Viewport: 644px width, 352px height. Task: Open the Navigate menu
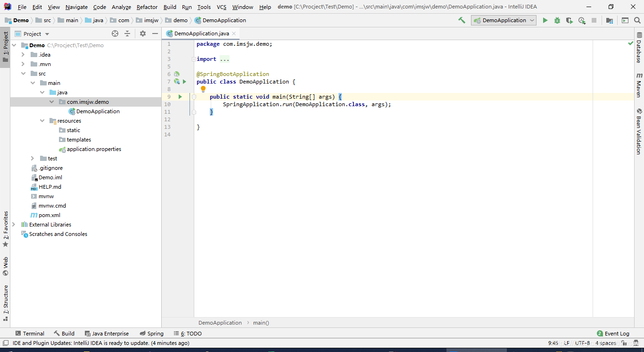coord(76,7)
